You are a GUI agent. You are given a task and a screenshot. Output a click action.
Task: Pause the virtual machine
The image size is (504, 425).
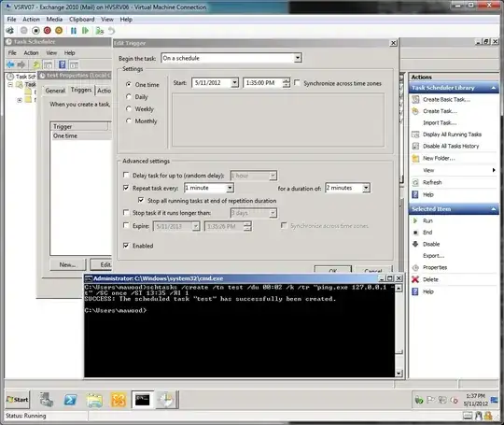(74, 31)
